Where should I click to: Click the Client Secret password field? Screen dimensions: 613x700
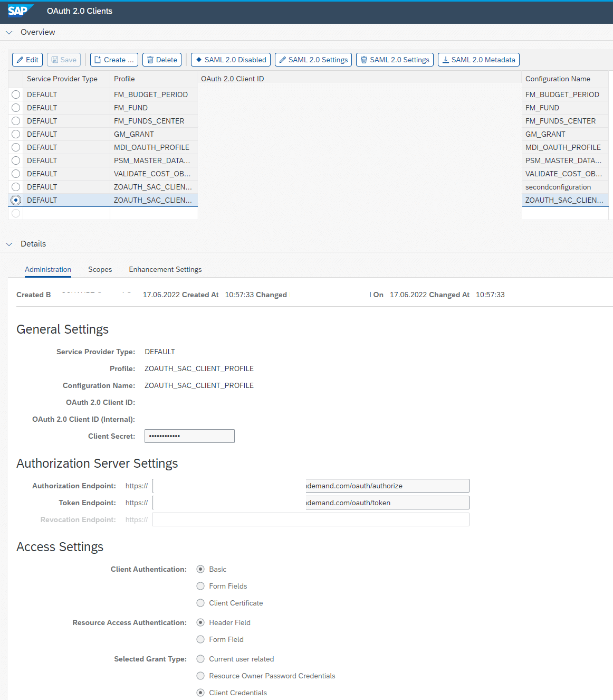(x=189, y=436)
